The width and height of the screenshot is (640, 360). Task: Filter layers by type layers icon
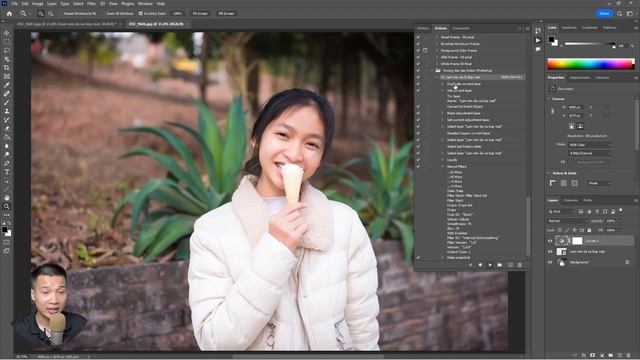(x=597, y=211)
